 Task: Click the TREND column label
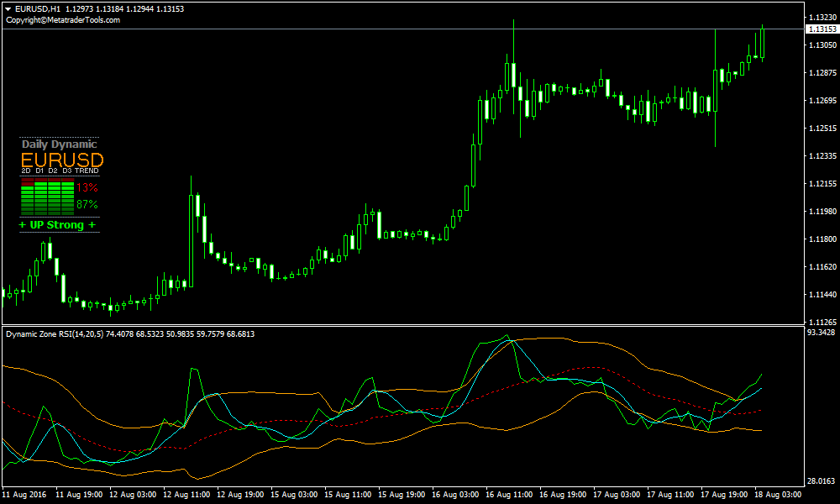pyautogui.click(x=87, y=171)
